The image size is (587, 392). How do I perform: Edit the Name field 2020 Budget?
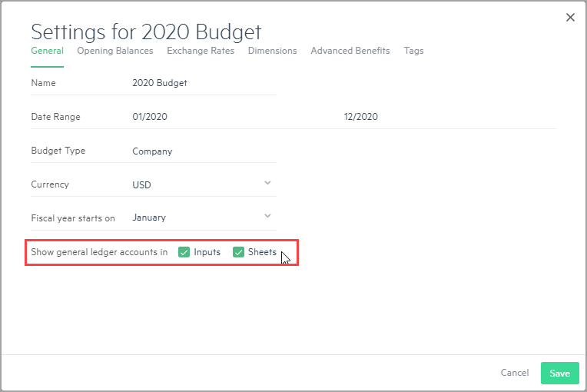point(204,83)
